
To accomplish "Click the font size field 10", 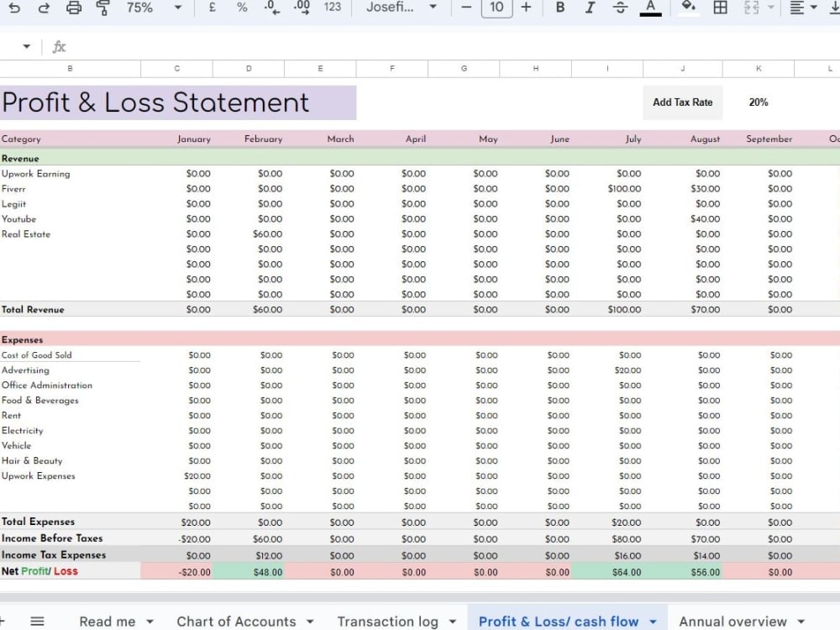I will 496,8.
